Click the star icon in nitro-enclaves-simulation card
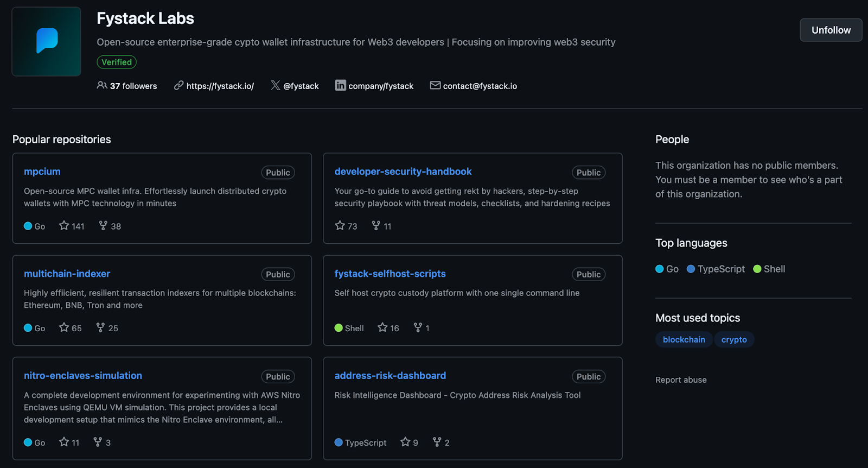The width and height of the screenshot is (868, 468). pyautogui.click(x=64, y=442)
